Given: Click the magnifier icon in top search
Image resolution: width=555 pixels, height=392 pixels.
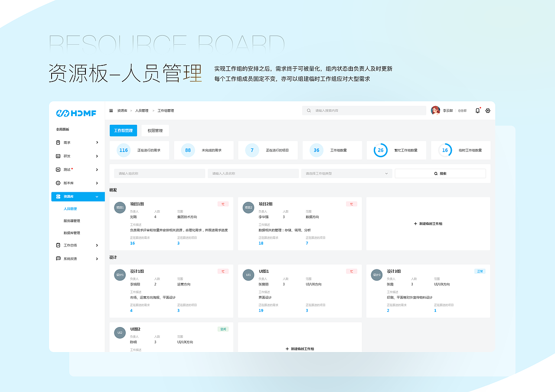Looking at the screenshot, I should tap(309, 110).
